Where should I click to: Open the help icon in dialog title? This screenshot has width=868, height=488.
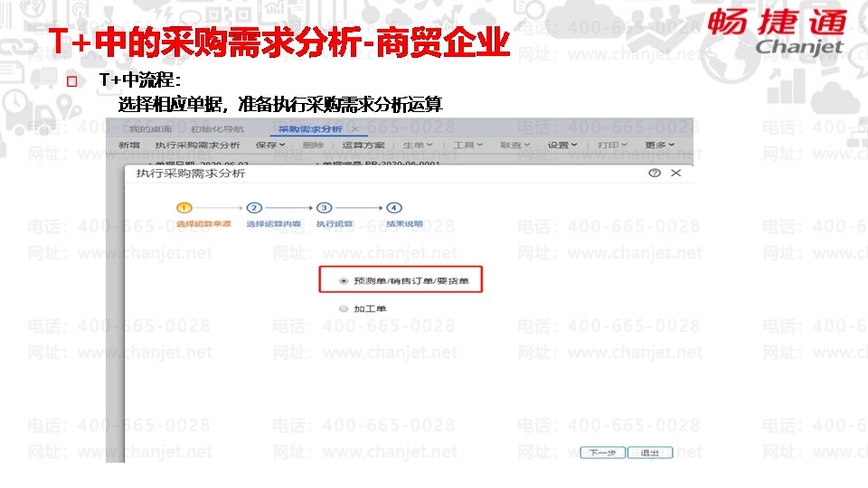coord(655,174)
